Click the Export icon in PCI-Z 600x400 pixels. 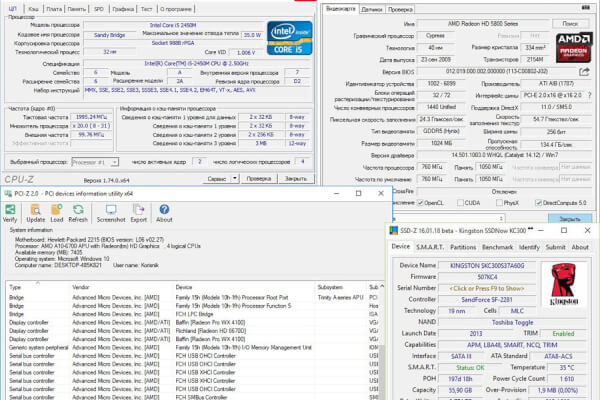click(139, 213)
